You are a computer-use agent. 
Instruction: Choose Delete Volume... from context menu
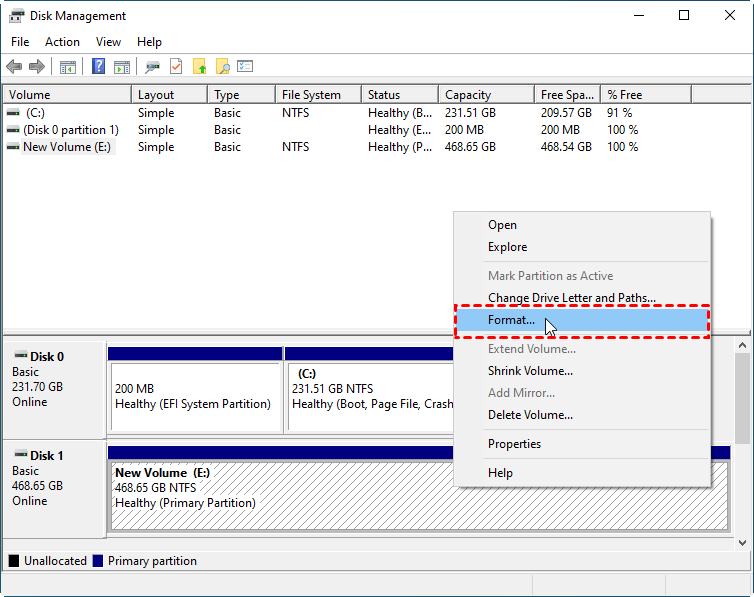530,415
